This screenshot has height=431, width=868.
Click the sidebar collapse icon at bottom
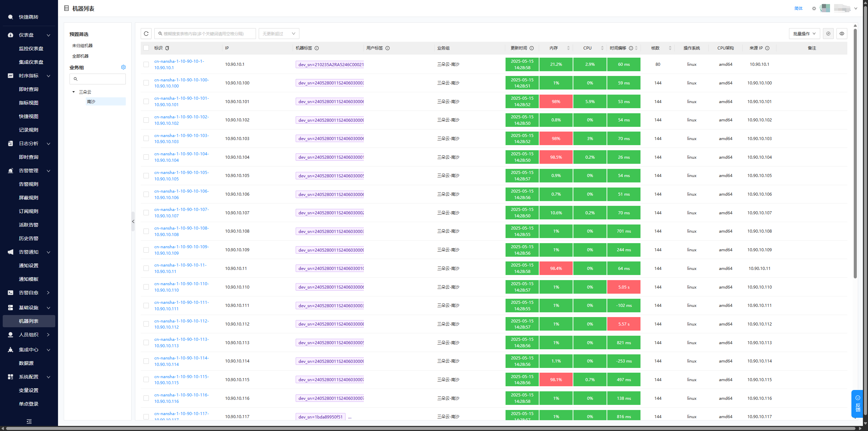pyautogui.click(x=29, y=422)
